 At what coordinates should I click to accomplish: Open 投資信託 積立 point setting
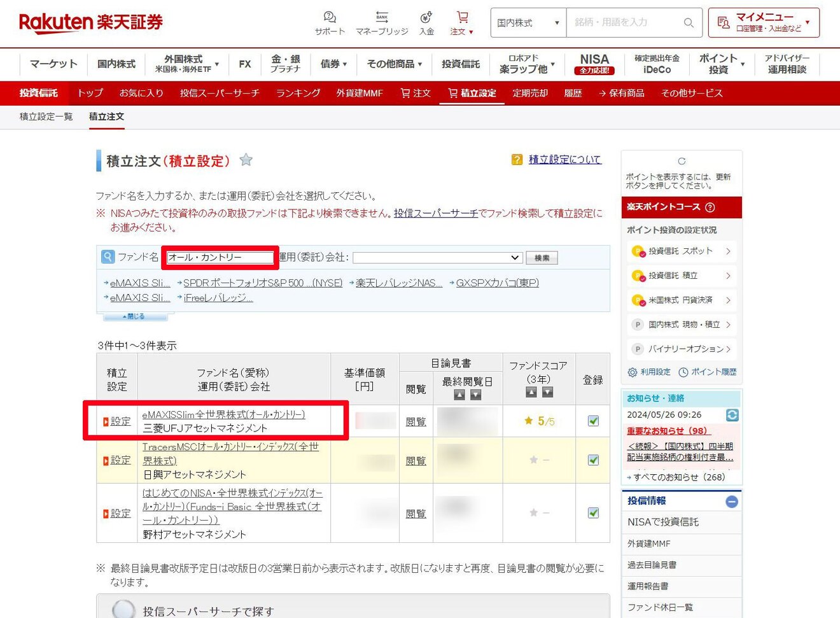[x=682, y=276]
